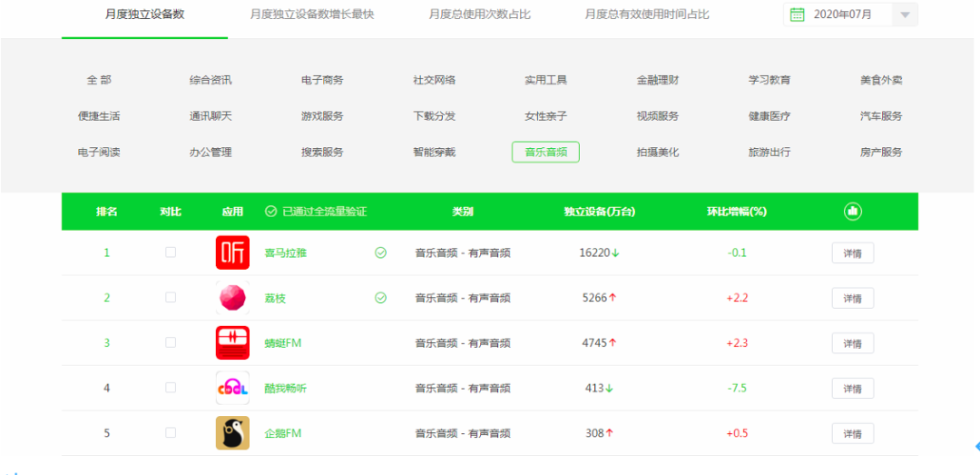This screenshot has height=475, width=980.
Task: Open the 酷我畅听 app icon
Action: [x=232, y=388]
